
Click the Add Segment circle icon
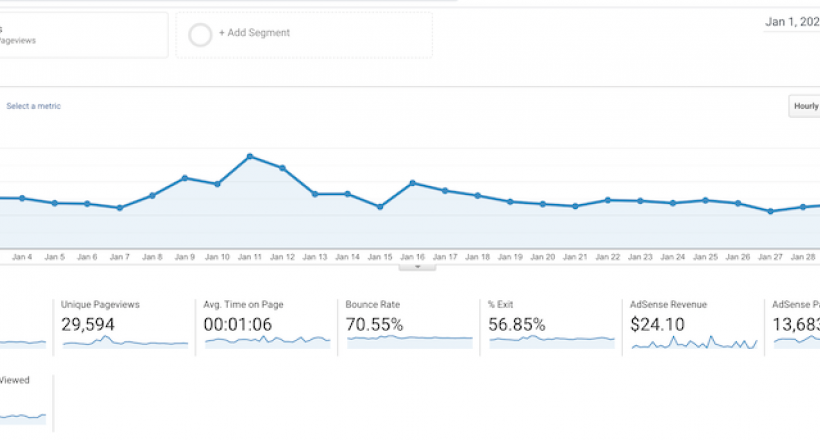200,35
